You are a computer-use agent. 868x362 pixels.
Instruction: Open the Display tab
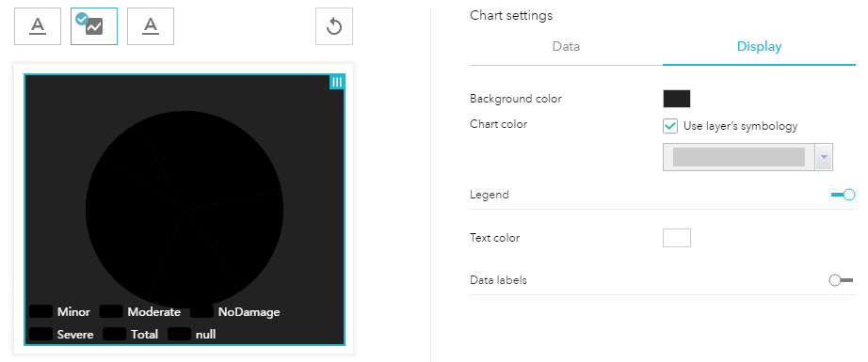(759, 47)
